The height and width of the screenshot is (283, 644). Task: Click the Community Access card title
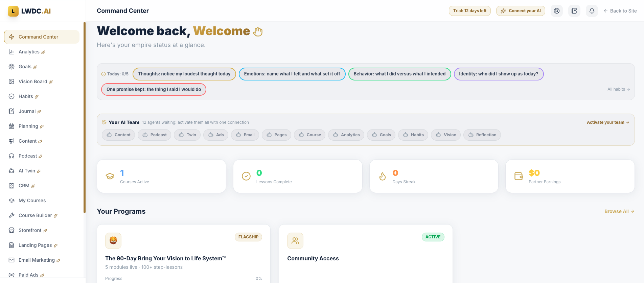click(313, 258)
